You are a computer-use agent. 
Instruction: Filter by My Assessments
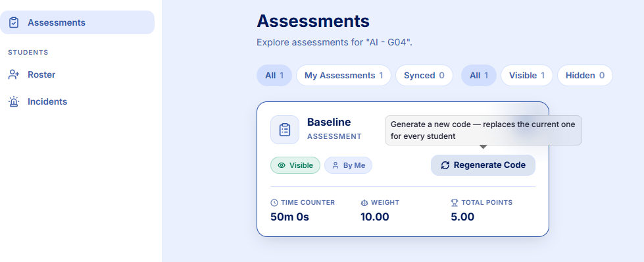[343, 75]
